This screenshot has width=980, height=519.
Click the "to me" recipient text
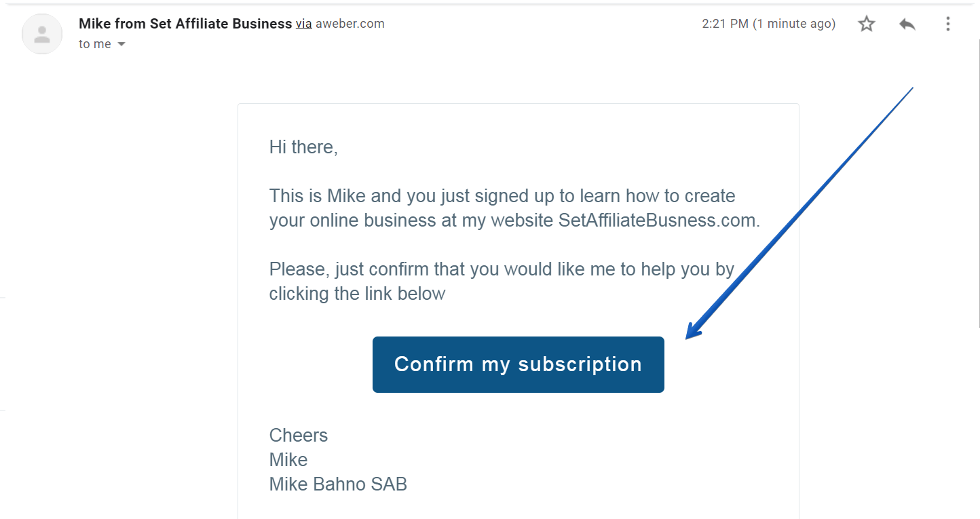coord(95,44)
